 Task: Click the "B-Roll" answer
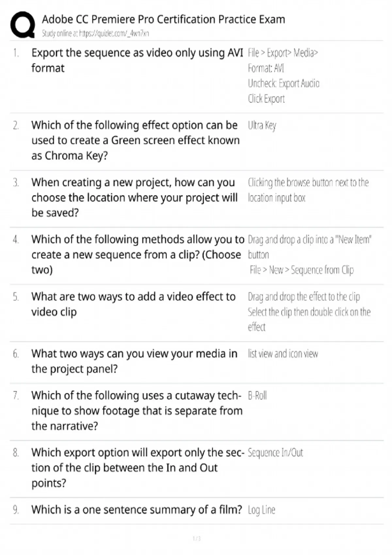(257, 396)
